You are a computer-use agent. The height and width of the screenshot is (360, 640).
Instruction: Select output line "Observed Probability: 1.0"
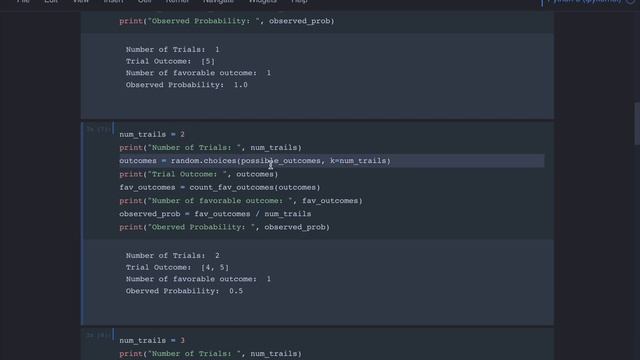tap(187, 85)
